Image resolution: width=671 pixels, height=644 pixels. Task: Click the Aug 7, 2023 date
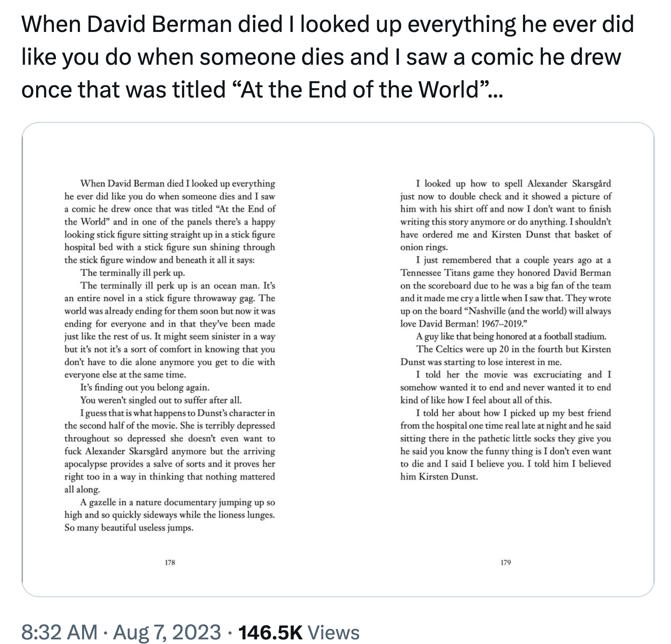click(167, 632)
